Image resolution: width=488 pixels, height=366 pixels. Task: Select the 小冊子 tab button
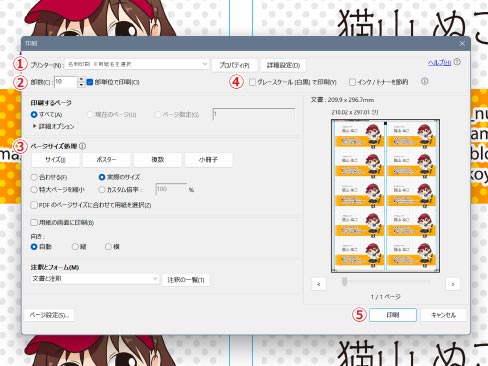[x=208, y=160]
